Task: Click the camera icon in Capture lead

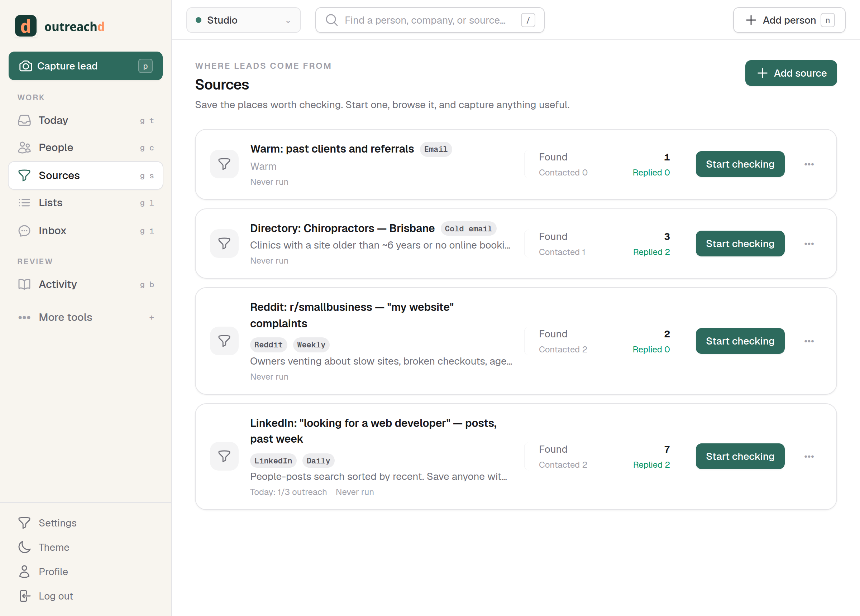Action: tap(26, 66)
